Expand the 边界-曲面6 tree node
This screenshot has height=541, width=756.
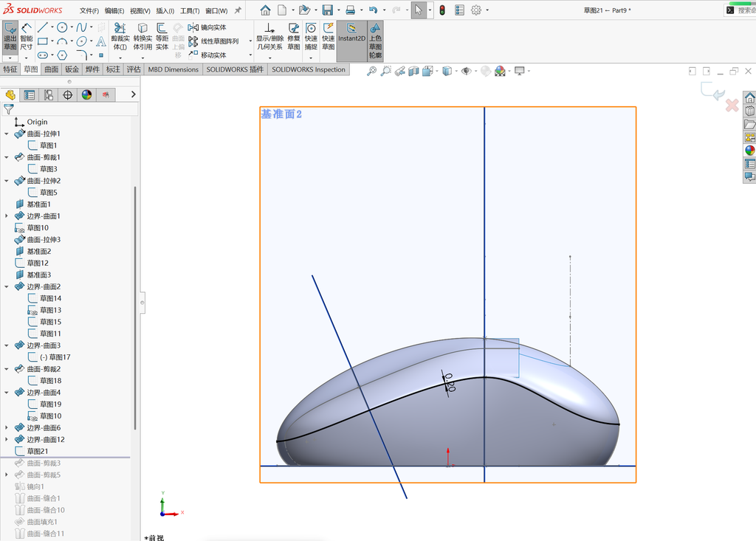(7, 427)
